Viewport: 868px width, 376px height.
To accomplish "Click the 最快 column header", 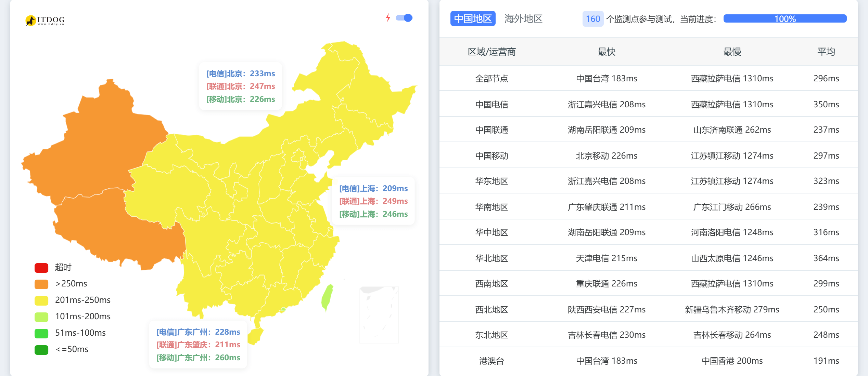I will click(607, 52).
